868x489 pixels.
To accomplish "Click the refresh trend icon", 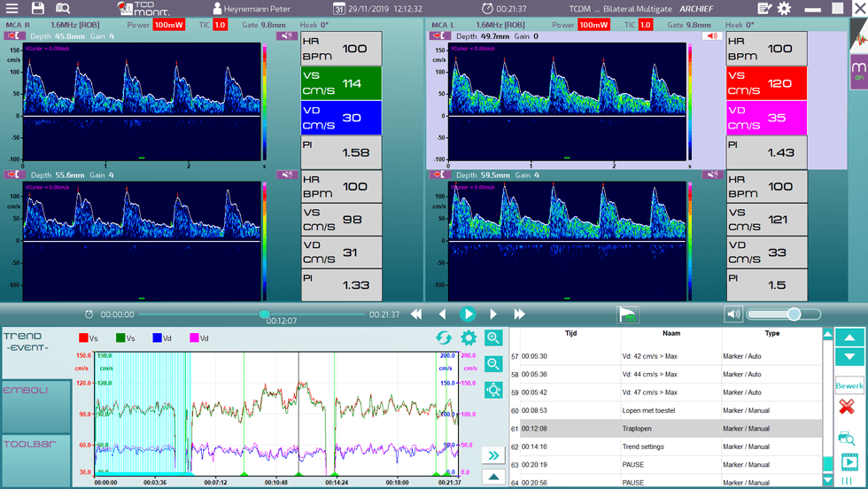I will tap(444, 338).
